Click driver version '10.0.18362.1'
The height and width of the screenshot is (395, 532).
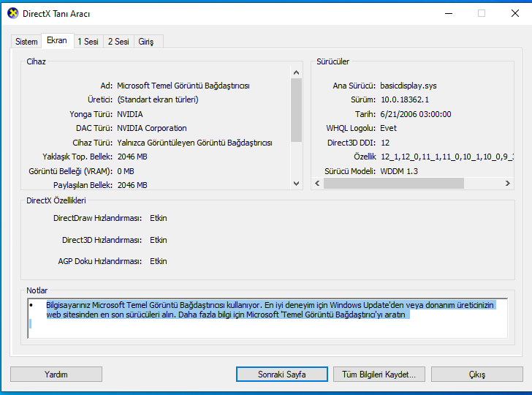(x=405, y=100)
